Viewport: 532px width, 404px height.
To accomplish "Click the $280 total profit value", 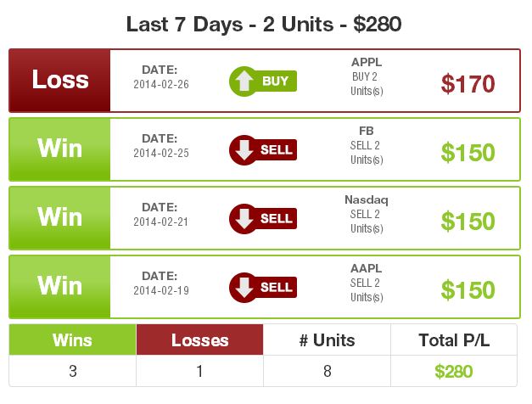I will 454,371.
